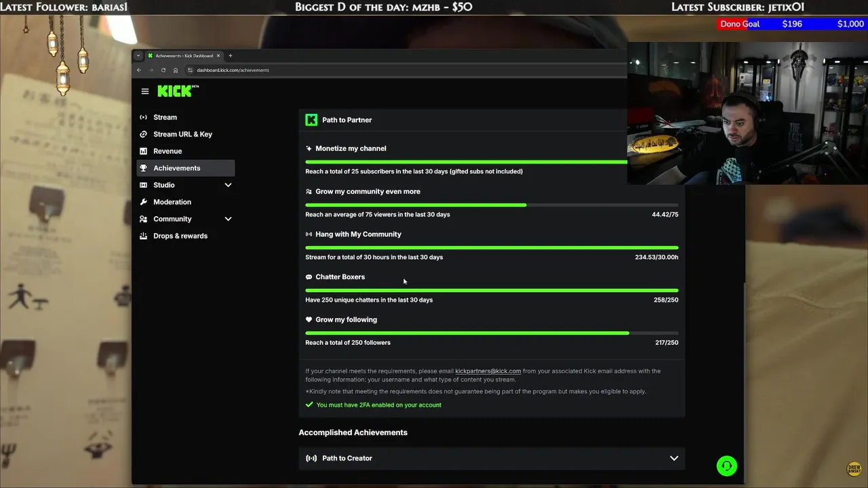Click the Stream URL & Key link icon
The image size is (868, 488).
143,134
